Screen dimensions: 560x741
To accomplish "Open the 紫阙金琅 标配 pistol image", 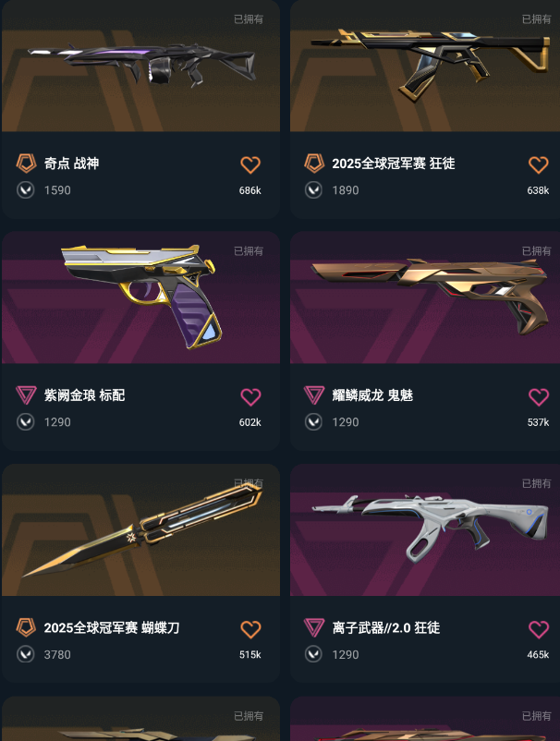I will click(x=140, y=298).
